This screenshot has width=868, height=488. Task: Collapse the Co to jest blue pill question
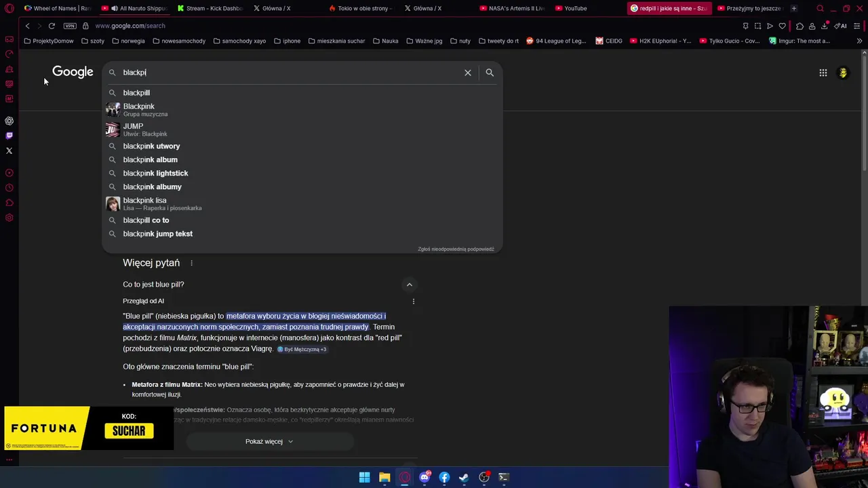point(409,285)
